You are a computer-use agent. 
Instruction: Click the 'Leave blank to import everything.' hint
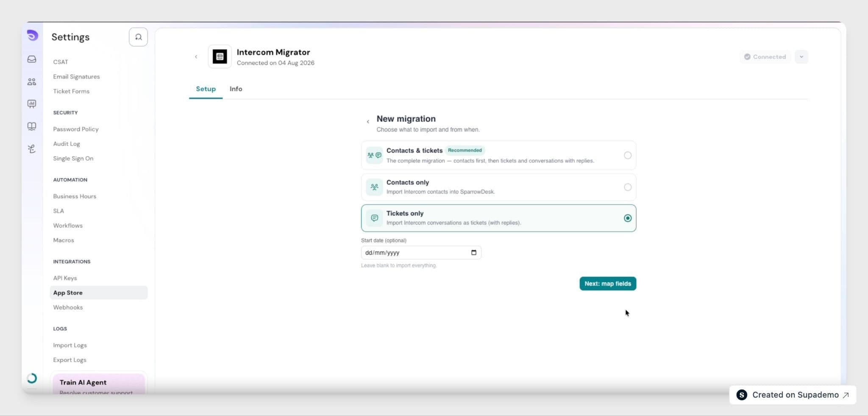[x=399, y=265]
